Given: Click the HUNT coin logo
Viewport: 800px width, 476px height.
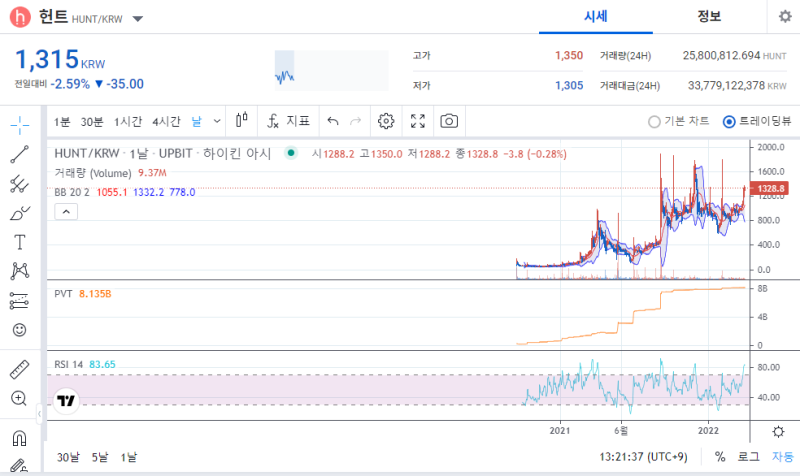Looking at the screenshot, I should click(x=20, y=17).
